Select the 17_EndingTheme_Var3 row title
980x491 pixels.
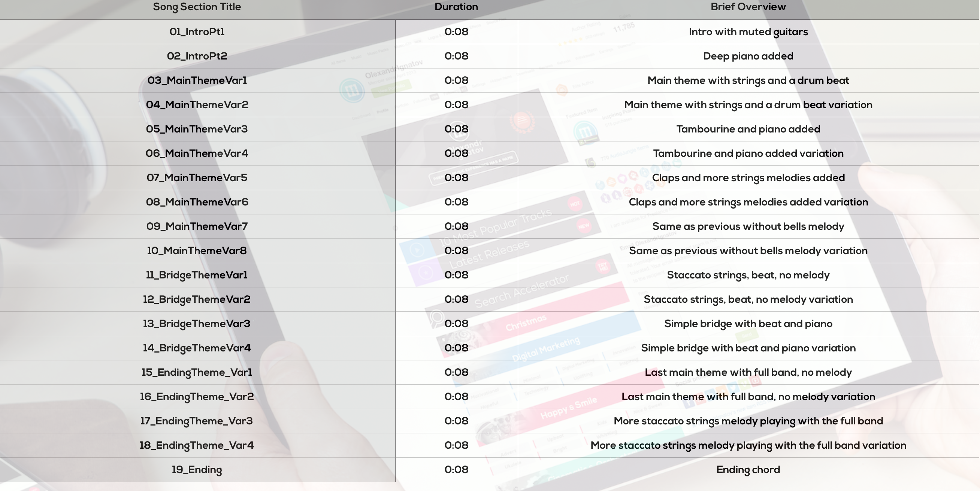(197, 421)
